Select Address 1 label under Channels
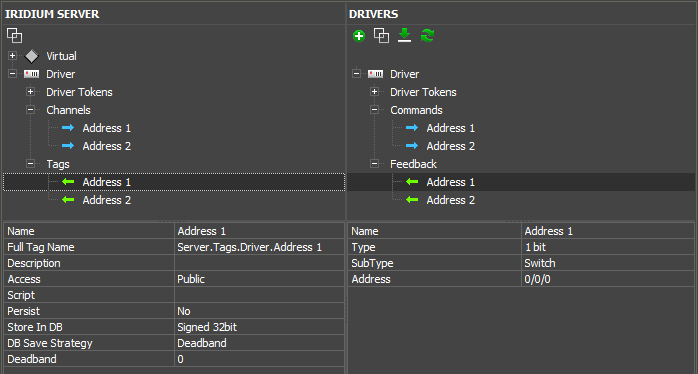This screenshot has width=698, height=374. (x=107, y=128)
